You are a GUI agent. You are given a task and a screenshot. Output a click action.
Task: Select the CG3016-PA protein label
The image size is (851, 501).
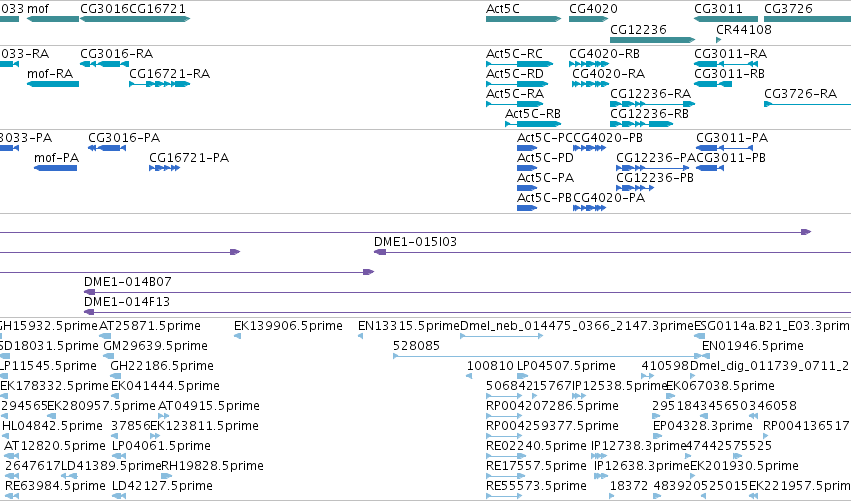pos(124,138)
